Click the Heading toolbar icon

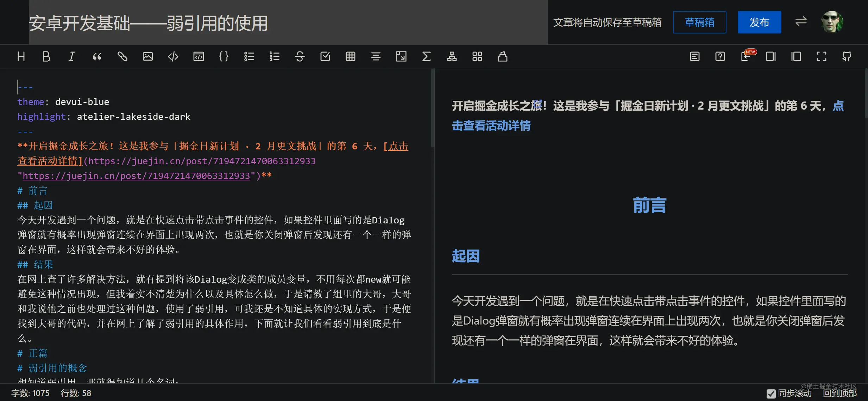click(21, 56)
